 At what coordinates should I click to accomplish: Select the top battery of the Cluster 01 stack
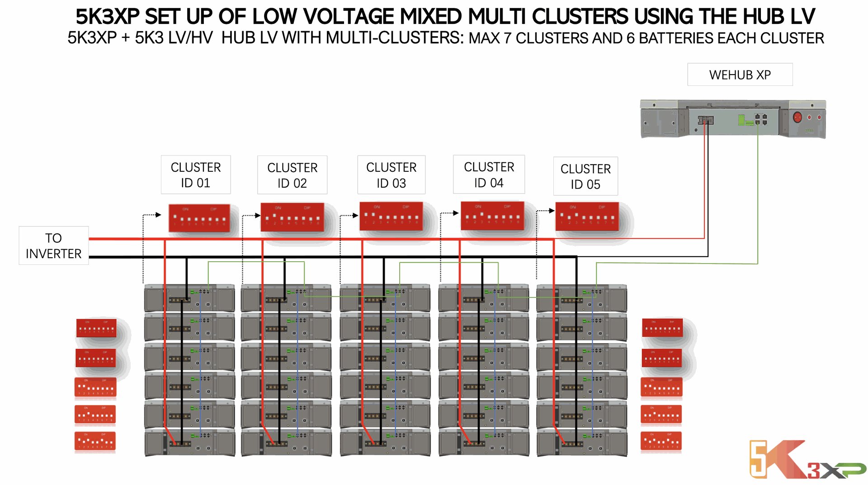click(189, 298)
